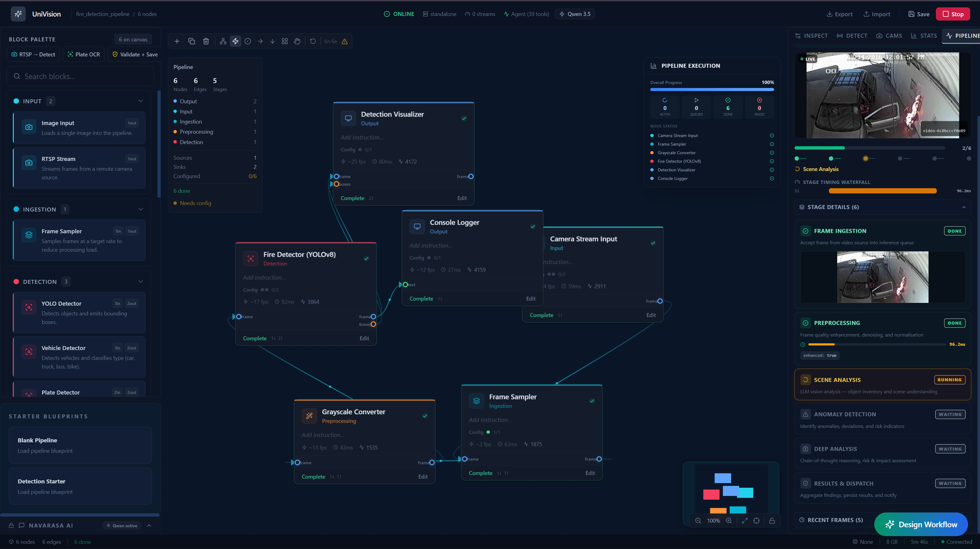
Task: Collapse the Stage Details section
Action: point(964,207)
